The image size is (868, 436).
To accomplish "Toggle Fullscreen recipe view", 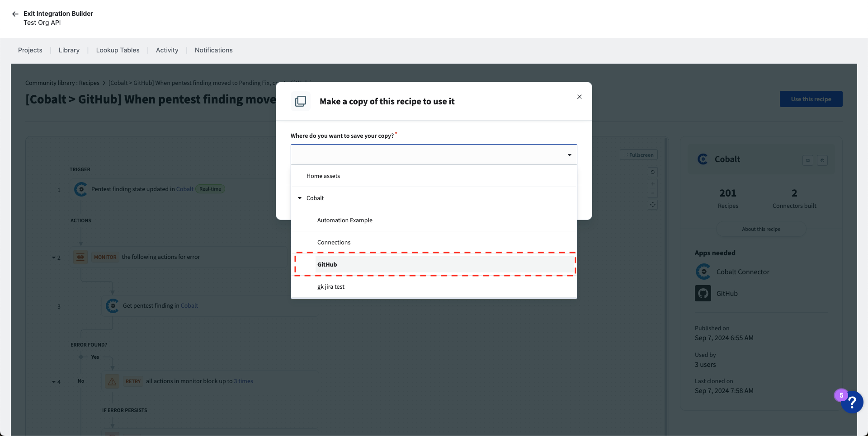I will 639,155.
